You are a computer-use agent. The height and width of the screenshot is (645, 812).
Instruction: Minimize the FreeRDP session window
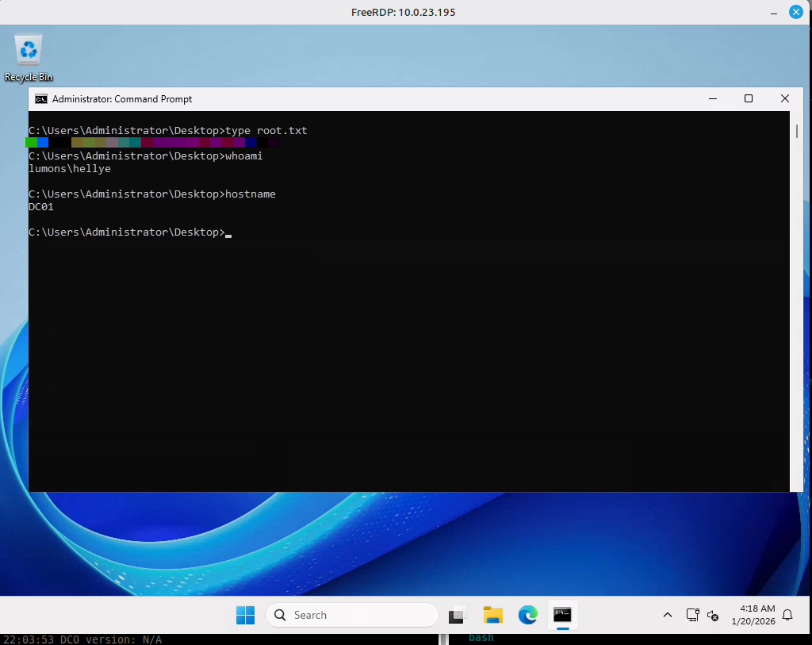(773, 12)
